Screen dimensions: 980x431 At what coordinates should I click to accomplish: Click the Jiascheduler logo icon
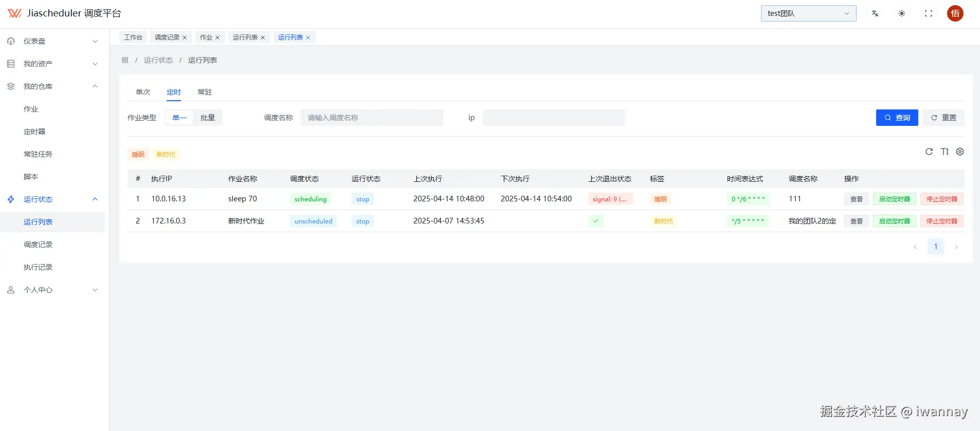coord(14,13)
